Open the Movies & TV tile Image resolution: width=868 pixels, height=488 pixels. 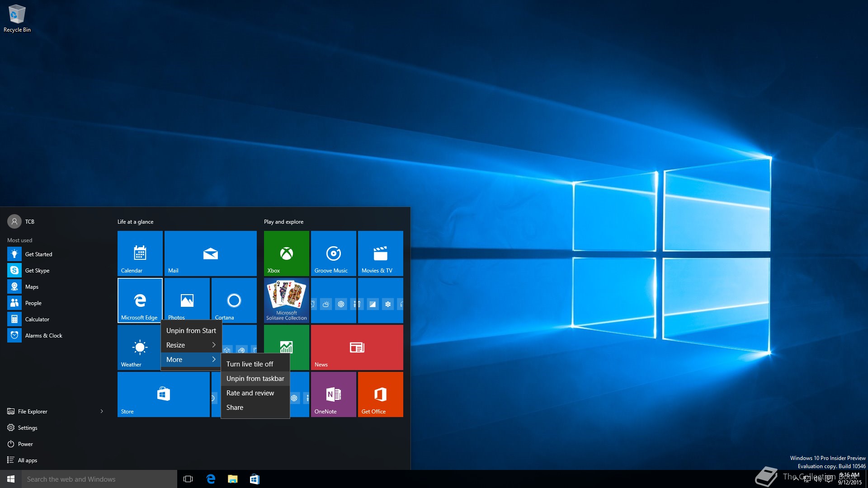pyautogui.click(x=381, y=253)
